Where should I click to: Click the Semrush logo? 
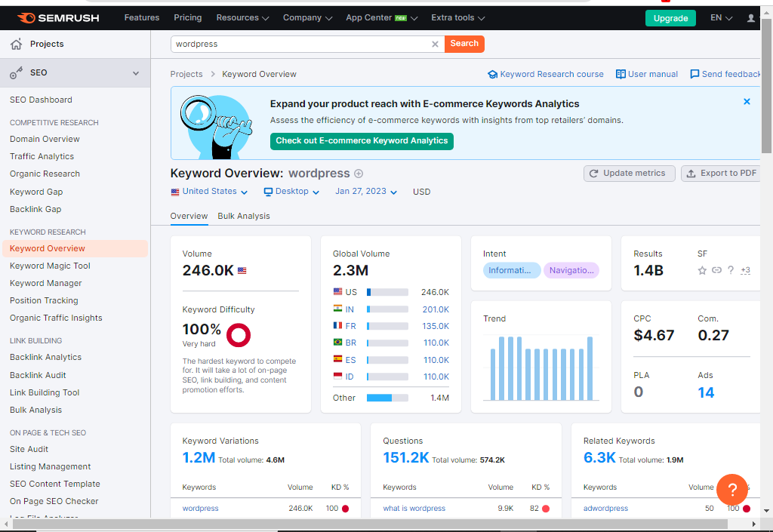pos(58,18)
